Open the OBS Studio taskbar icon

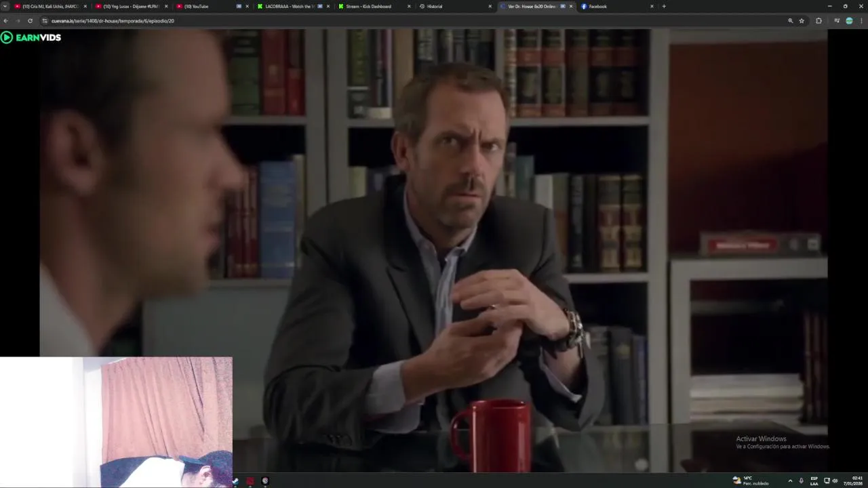pyautogui.click(x=265, y=481)
